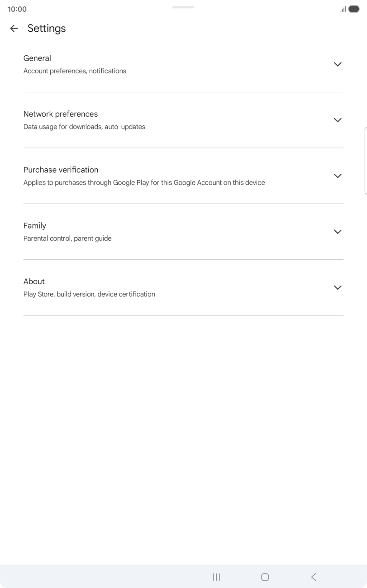Expand the Family section chevron
The height and width of the screenshot is (588, 367).
coord(337,232)
